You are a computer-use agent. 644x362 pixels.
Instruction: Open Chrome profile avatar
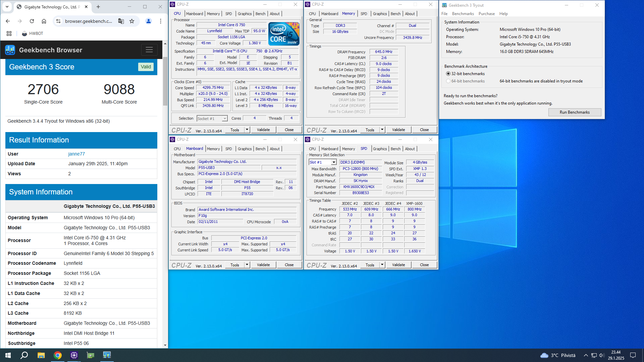click(x=149, y=21)
